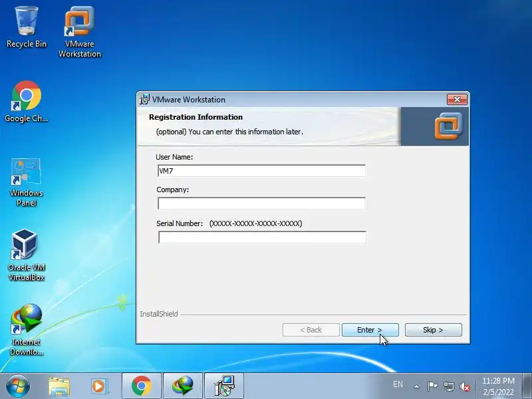
Task: Open the Windows Start menu orb
Action: pos(18,386)
